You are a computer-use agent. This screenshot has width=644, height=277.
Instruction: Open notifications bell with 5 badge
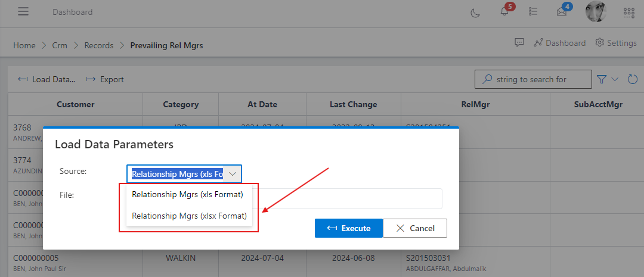(505, 11)
